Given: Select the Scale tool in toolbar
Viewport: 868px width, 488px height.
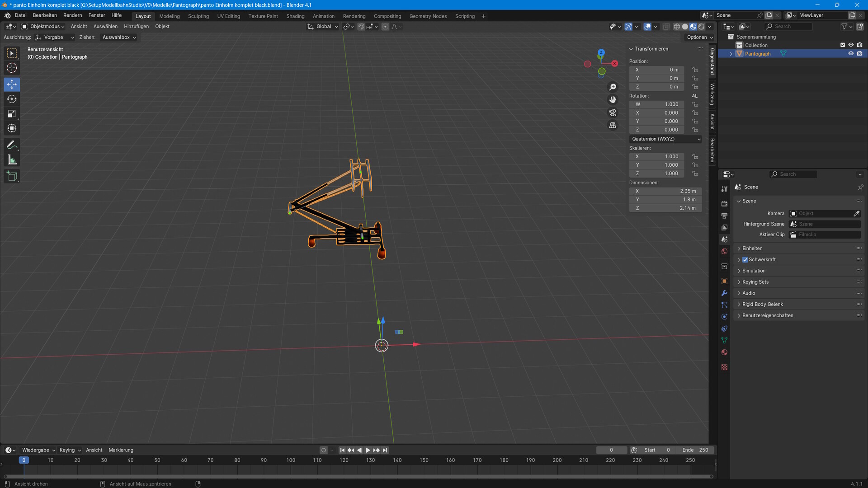Looking at the screenshot, I should (x=12, y=114).
